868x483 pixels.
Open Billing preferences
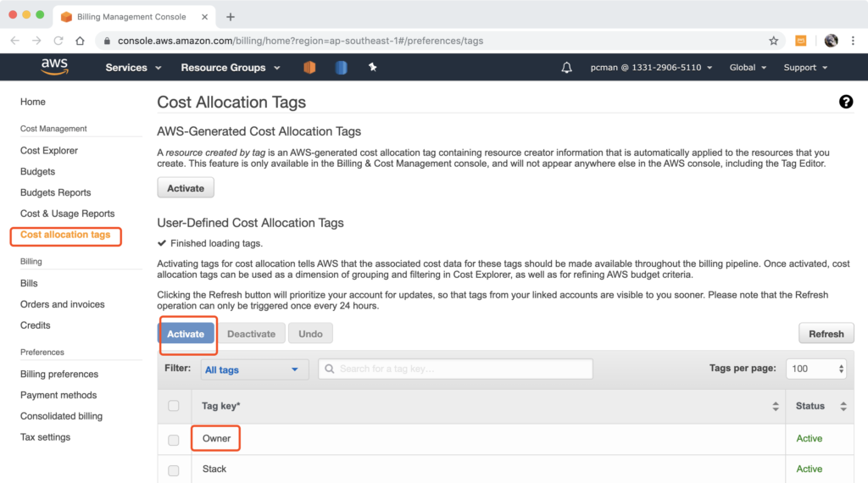pyautogui.click(x=59, y=374)
